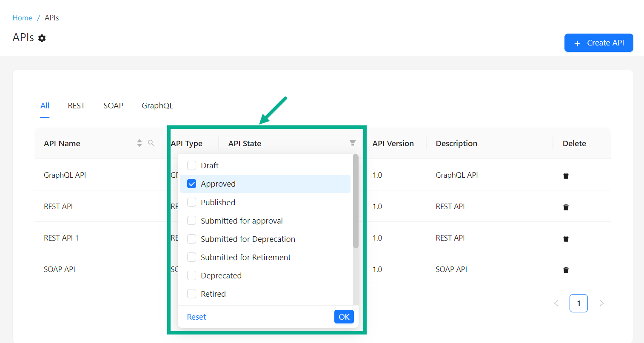Image resolution: width=644 pixels, height=343 pixels.
Task: Click OK to apply state filter
Action: [x=344, y=317]
